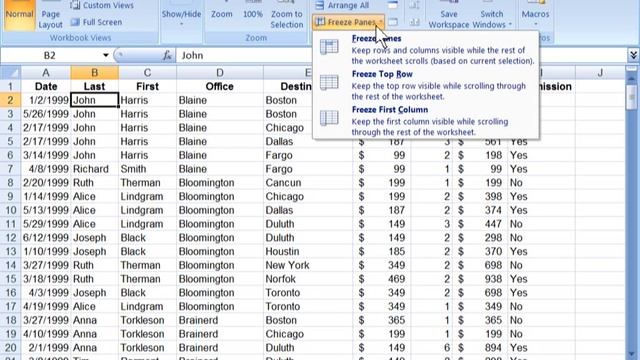Viewport: 640px width, 360px height.
Task: Click Richard in row 7
Action: point(95,169)
